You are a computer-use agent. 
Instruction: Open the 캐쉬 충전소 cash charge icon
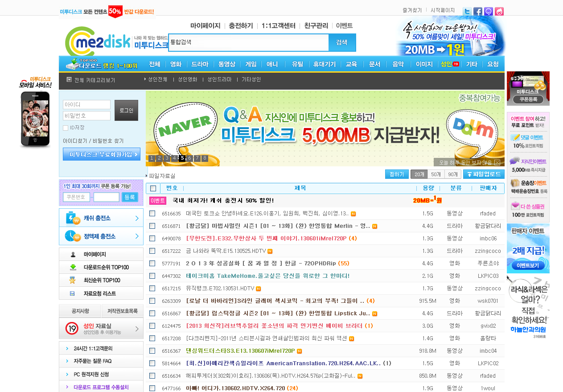point(73,218)
